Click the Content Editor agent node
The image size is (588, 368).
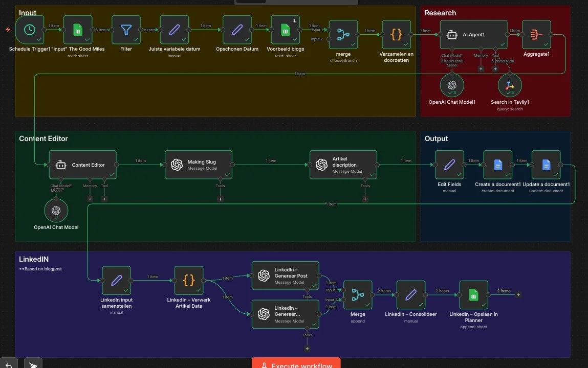pyautogui.click(x=82, y=165)
